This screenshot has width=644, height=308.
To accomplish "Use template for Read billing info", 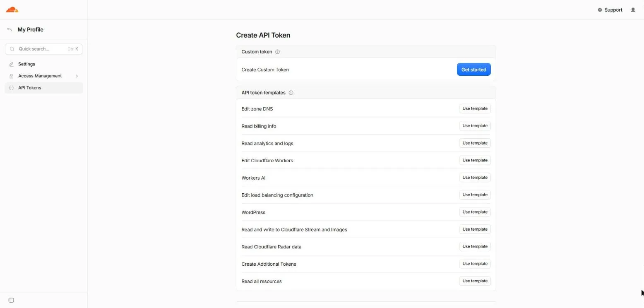I will (x=475, y=126).
